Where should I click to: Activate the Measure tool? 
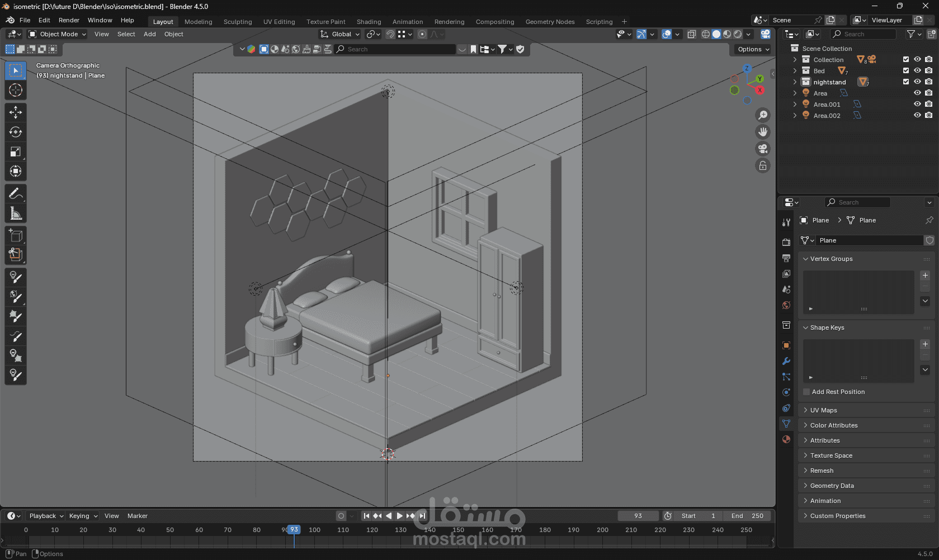click(16, 213)
